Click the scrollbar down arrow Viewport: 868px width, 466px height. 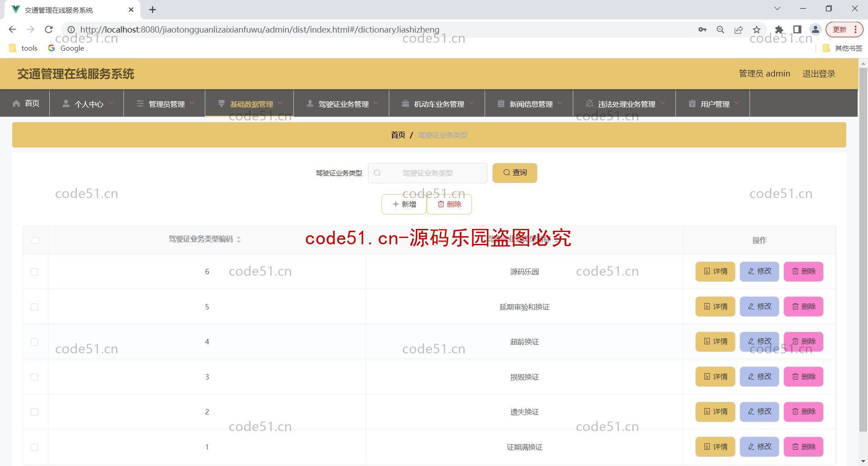point(863,461)
